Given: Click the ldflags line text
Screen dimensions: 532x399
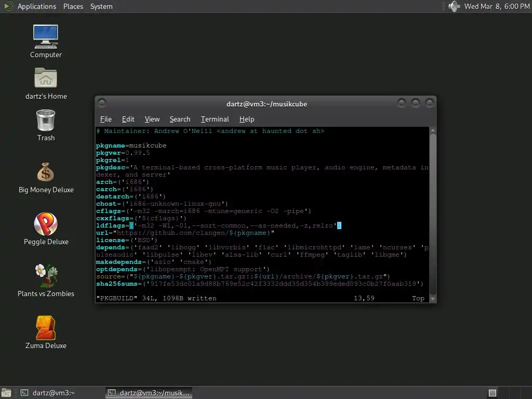Looking at the screenshot, I should [219, 225].
